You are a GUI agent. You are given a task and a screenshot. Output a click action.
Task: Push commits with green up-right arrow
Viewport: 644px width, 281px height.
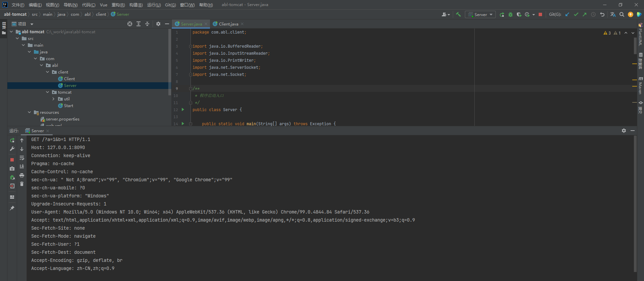point(585,14)
